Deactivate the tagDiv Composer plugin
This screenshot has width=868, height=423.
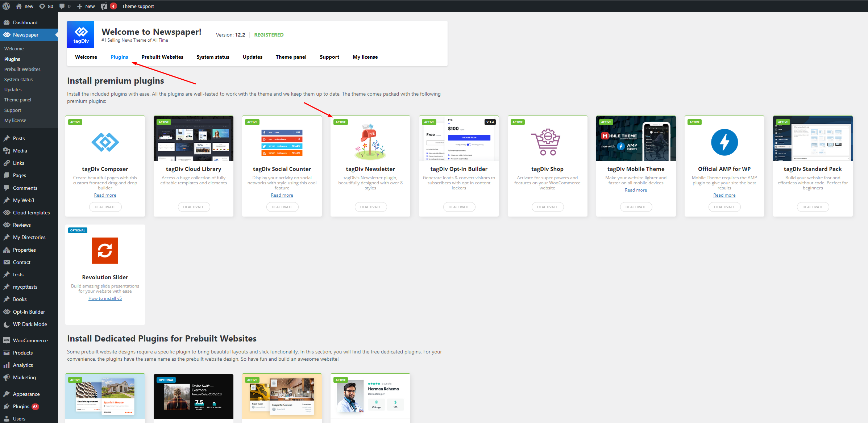[x=105, y=207]
